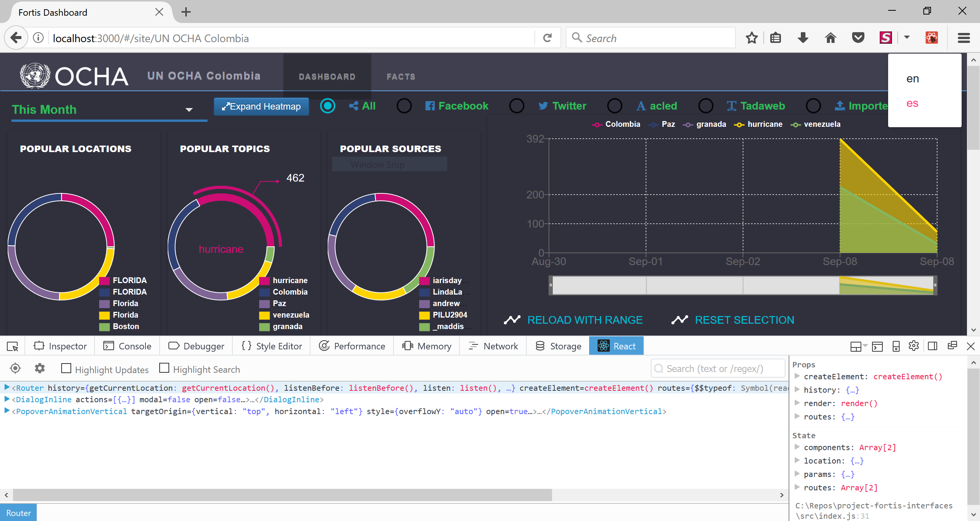Open the downloads arrow icon
This screenshot has width=980, height=521.
click(x=803, y=38)
